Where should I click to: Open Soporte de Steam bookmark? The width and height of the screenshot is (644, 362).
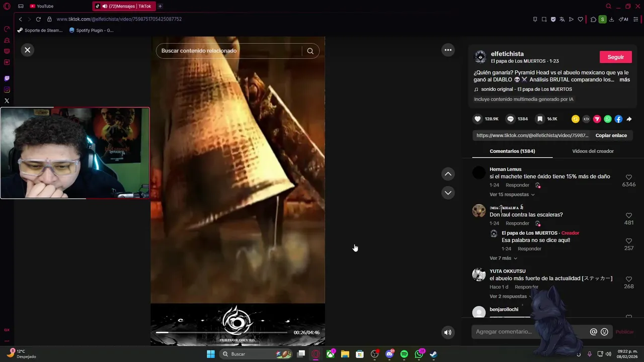tap(40, 30)
